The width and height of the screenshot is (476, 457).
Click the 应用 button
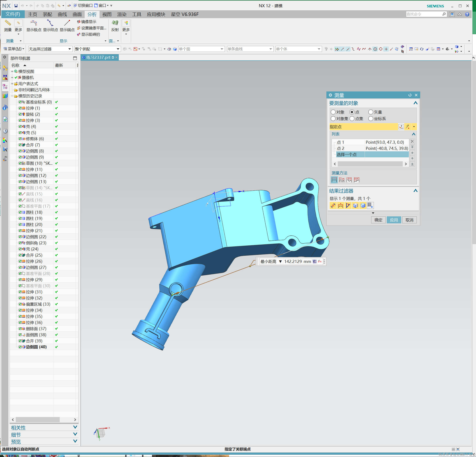(394, 220)
